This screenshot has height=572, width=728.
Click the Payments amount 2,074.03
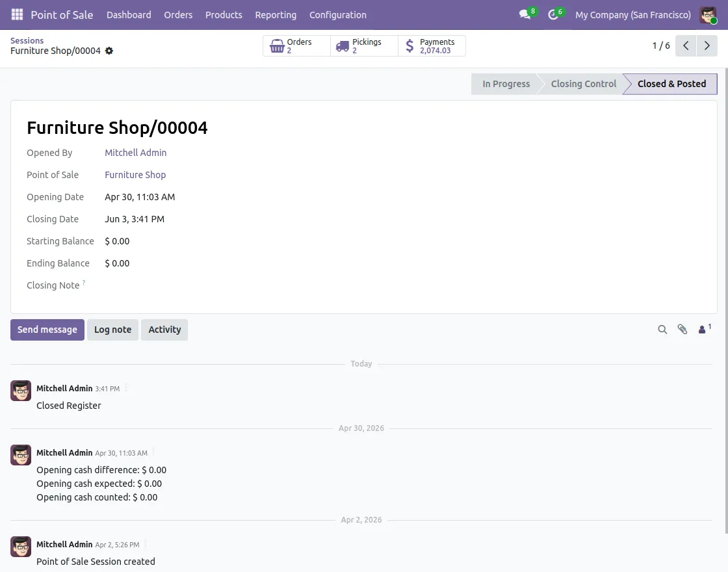coord(435,51)
